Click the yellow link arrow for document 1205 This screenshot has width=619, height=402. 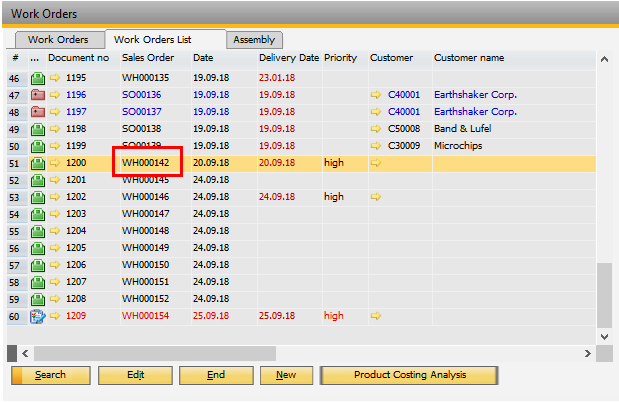[55, 248]
